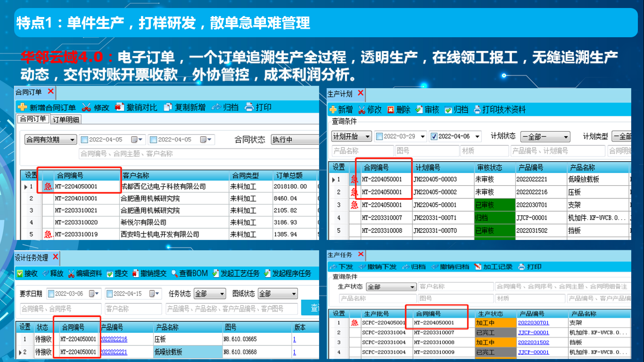
Task: Toggle the checked 2022-04-06 date checkbox
Action: (434, 137)
